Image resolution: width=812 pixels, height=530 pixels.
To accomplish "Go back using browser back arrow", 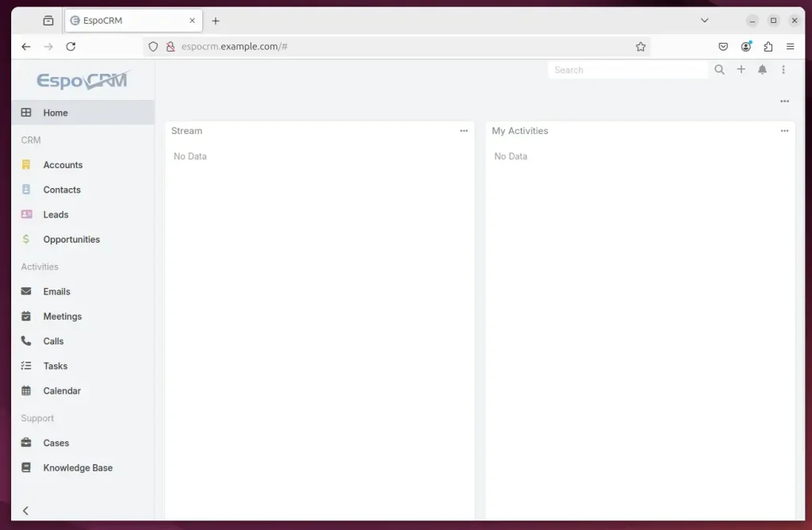I will [26, 47].
